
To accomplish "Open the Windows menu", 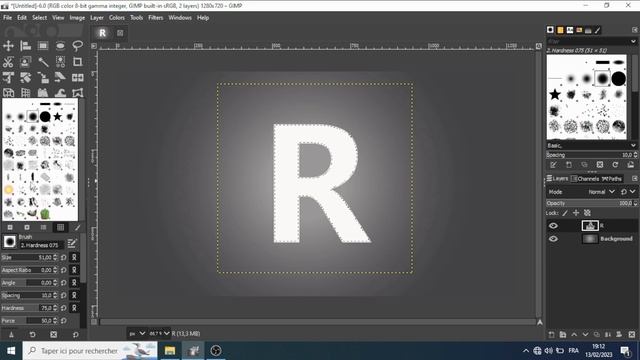I will click(x=180, y=18).
